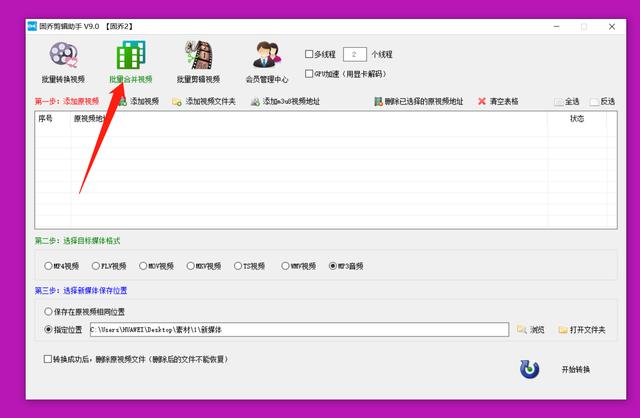Click the save path input field
This screenshot has width=640, height=418.
pos(299,329)
